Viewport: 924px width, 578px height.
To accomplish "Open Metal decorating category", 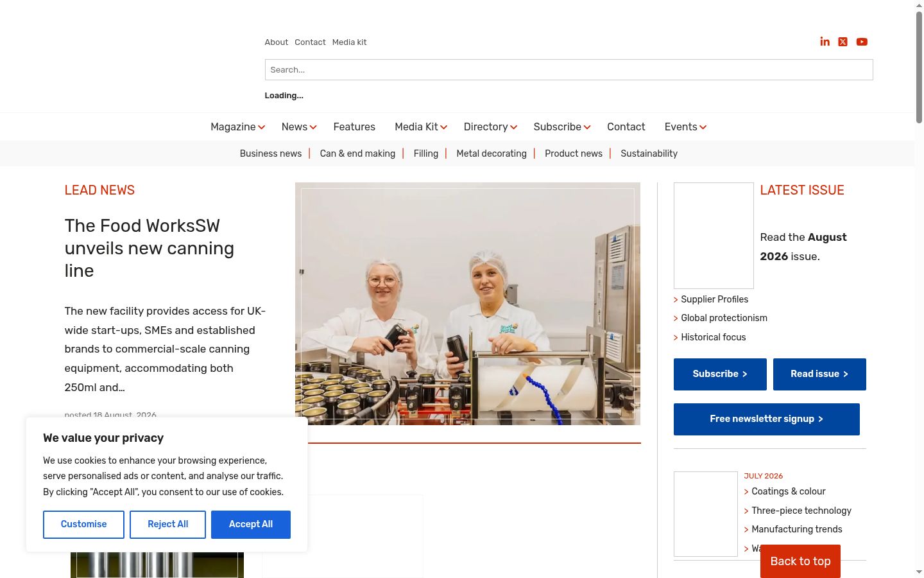I will point(492,153).
